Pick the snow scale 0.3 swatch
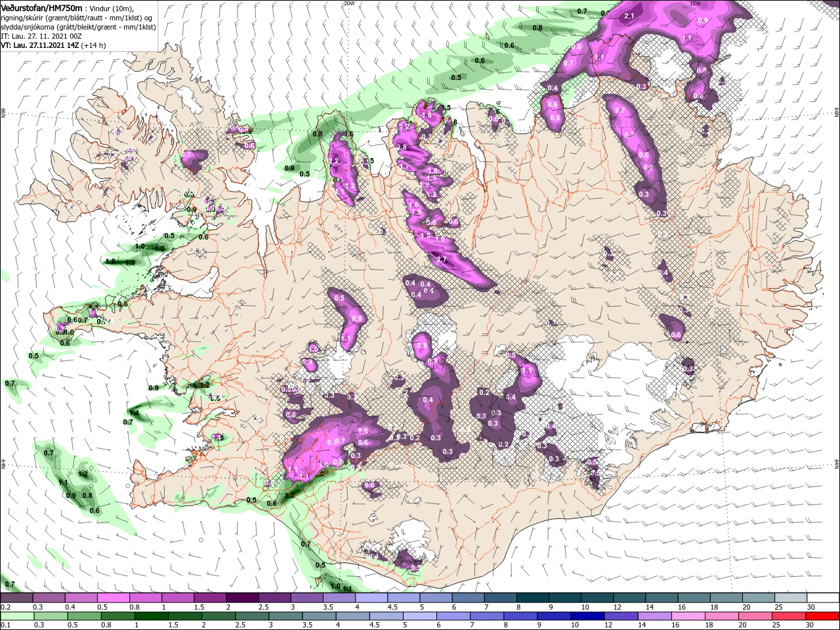The width and height of the screenshot is (840, 630). tap(49, 598)
